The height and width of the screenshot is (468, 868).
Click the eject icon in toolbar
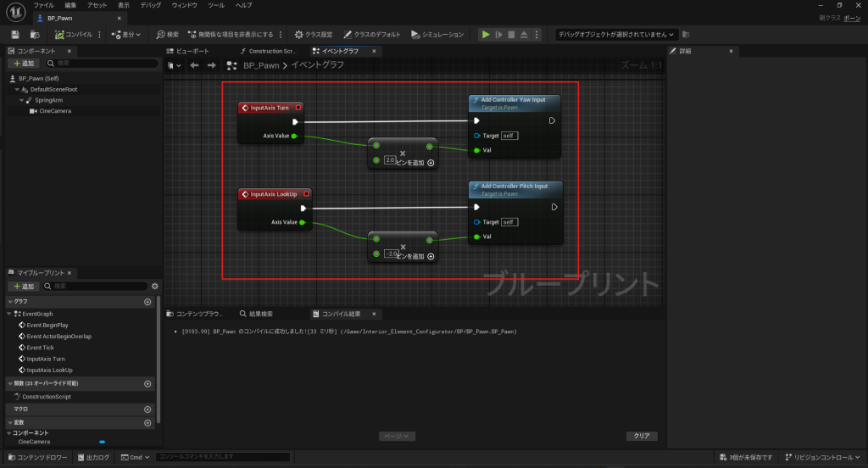(525, 35)
